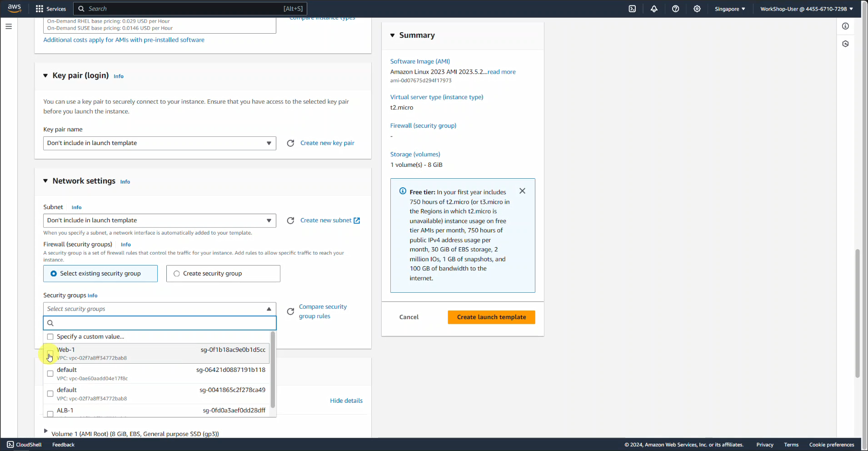Open the left navigation hamburger menu
The image size is (868, 451).
(9, 26)
